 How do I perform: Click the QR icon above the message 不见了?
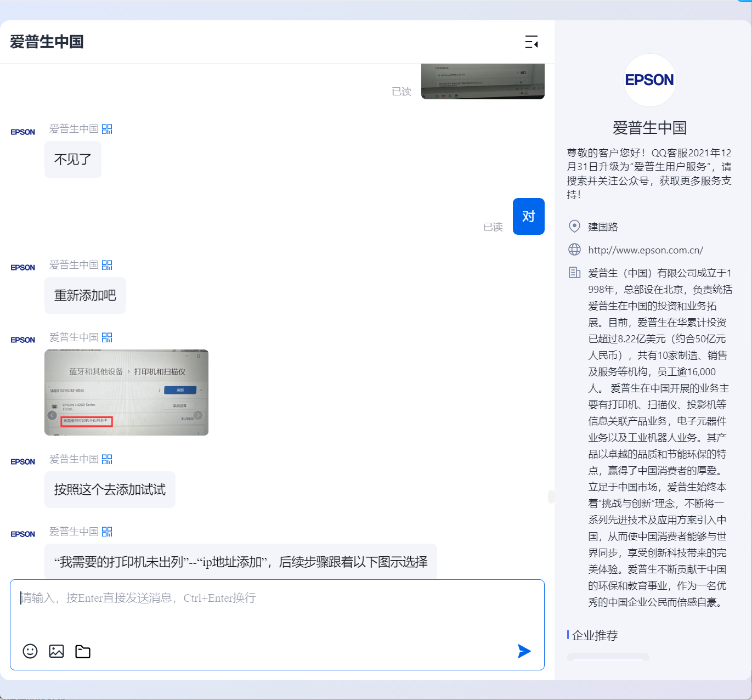click(x=107, y=129)
